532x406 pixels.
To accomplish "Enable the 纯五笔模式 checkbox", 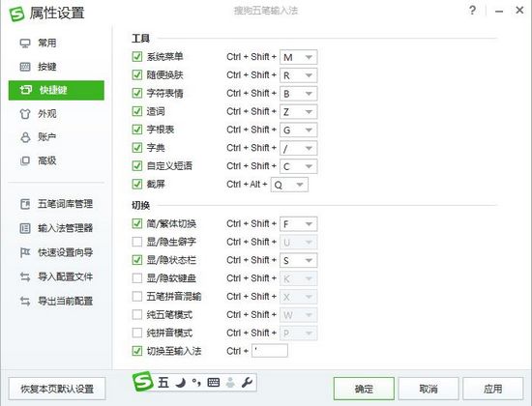I will click(137, 315).
